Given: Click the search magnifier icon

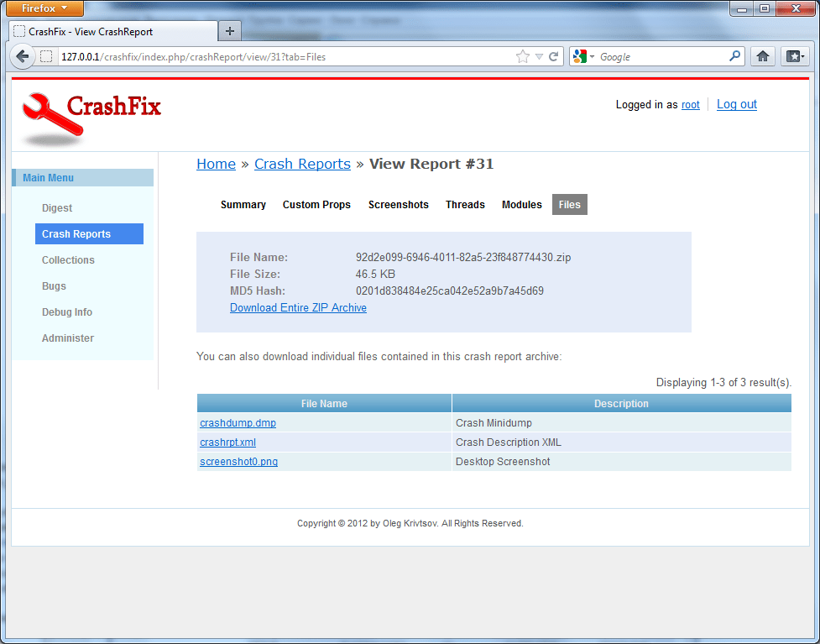Looking at the screenshot, I should coord(734,56).
